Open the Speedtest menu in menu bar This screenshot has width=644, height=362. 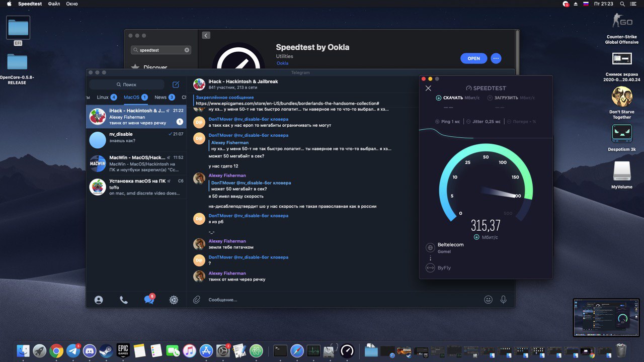pos(30,4)
